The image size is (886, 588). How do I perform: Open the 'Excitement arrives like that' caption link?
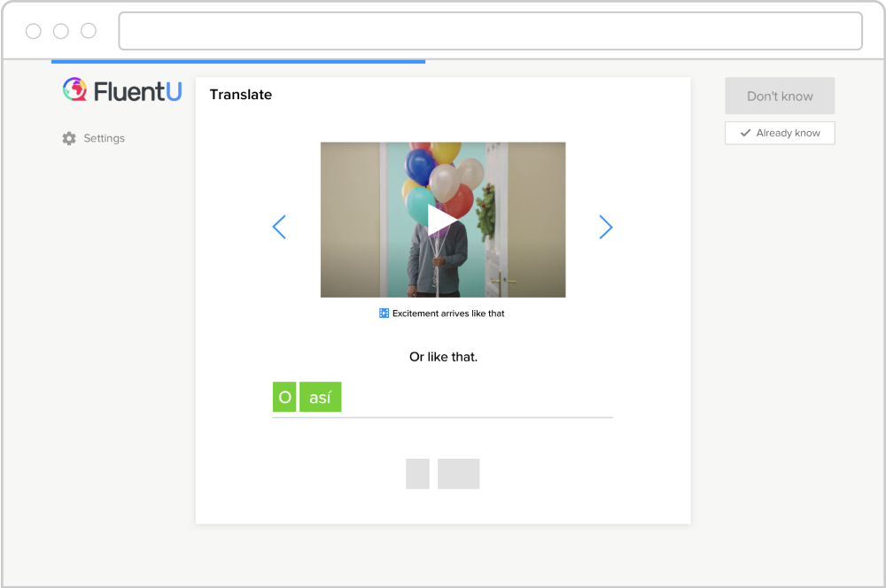coord(448,313)
